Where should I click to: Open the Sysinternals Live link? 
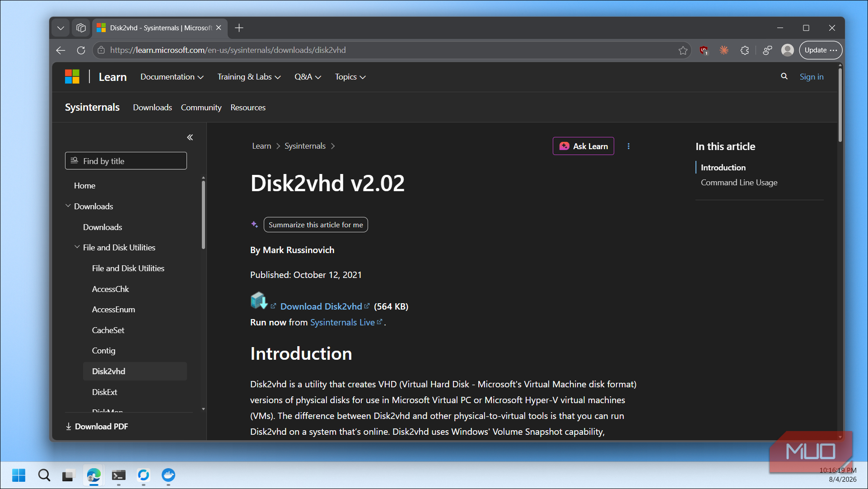(x=342, y=322)
